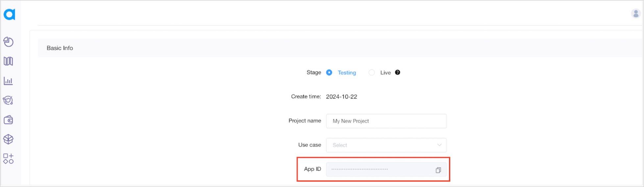Screen dimensions: 644x187
Task: Open the Use case Select dropdown
Action: (x=386, y=145)
